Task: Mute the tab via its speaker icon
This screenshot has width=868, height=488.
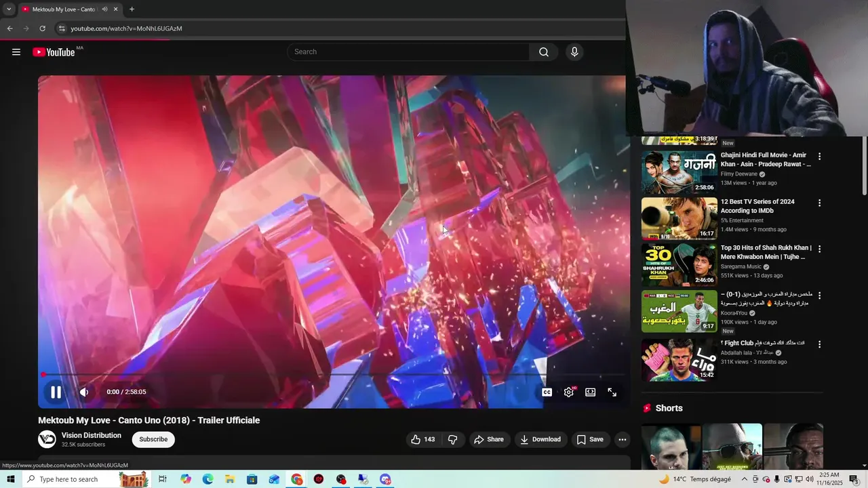Action: tap(104, 9)
